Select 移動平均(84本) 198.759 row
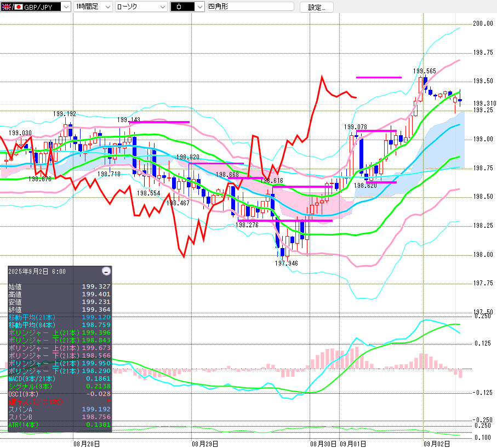This screenshot has height=448, width=497. point(59,325)
